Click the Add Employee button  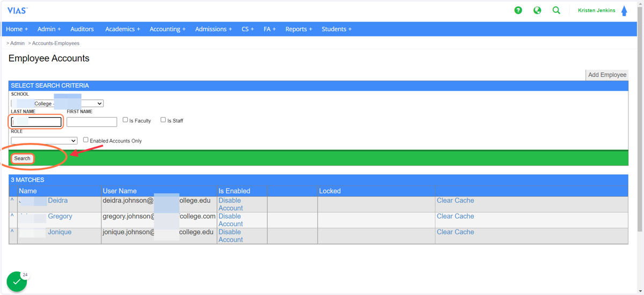(x=607, y=75)
